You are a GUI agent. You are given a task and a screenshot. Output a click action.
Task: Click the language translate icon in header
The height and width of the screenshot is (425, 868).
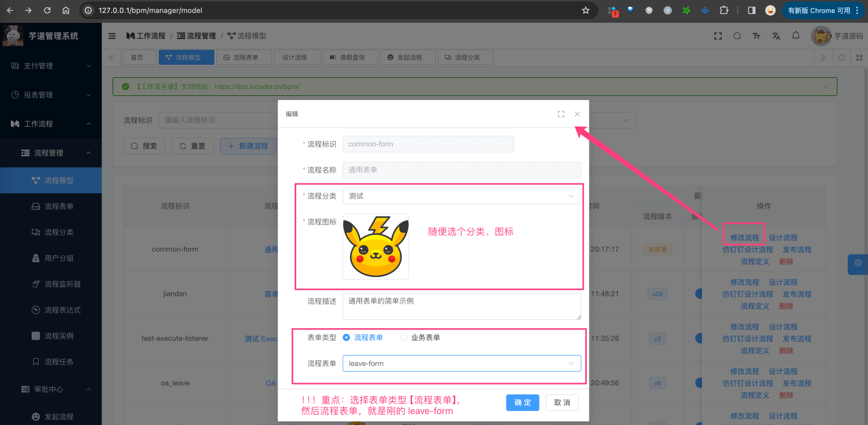pyautogui.click(x=776, y=36)
